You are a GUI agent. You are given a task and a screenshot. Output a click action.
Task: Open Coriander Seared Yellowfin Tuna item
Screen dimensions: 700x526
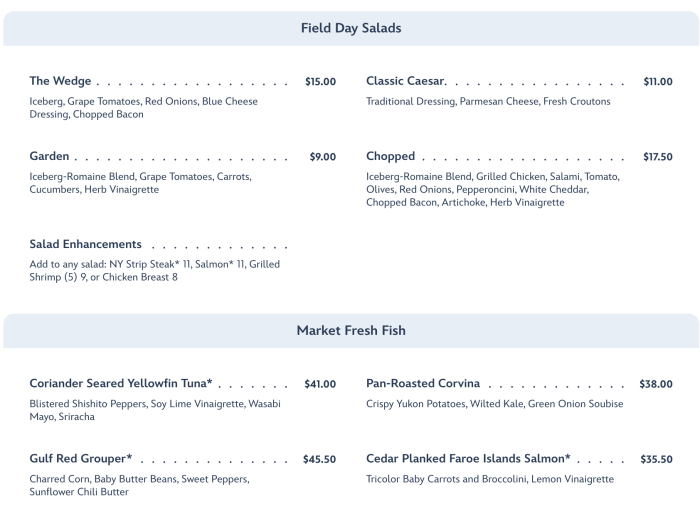click(120, 384)
